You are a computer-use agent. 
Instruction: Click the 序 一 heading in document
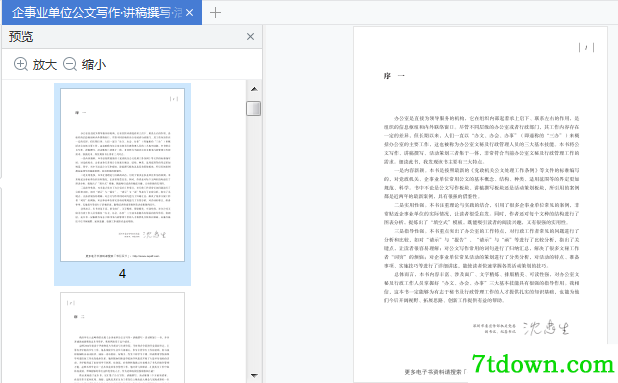394,76
